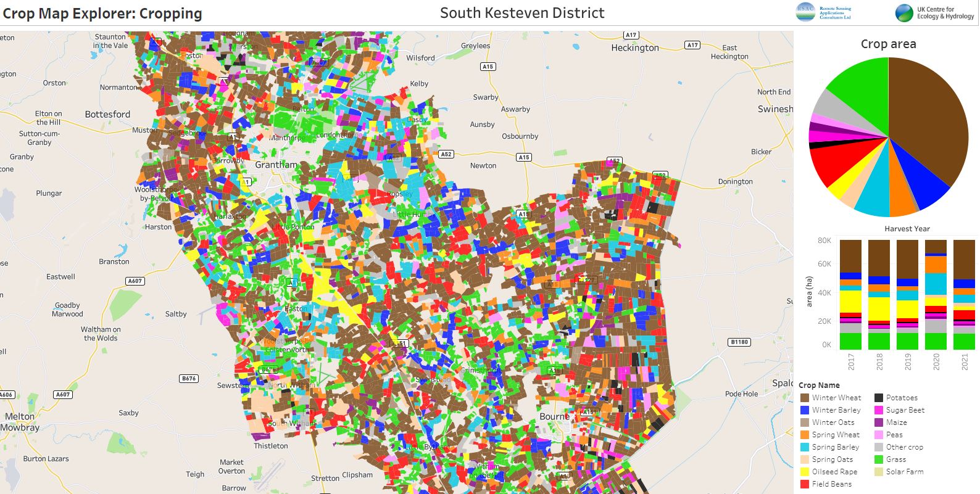980x494 pixels.
Task: Click the Spring Barley legend label
Action: point(835,447)
